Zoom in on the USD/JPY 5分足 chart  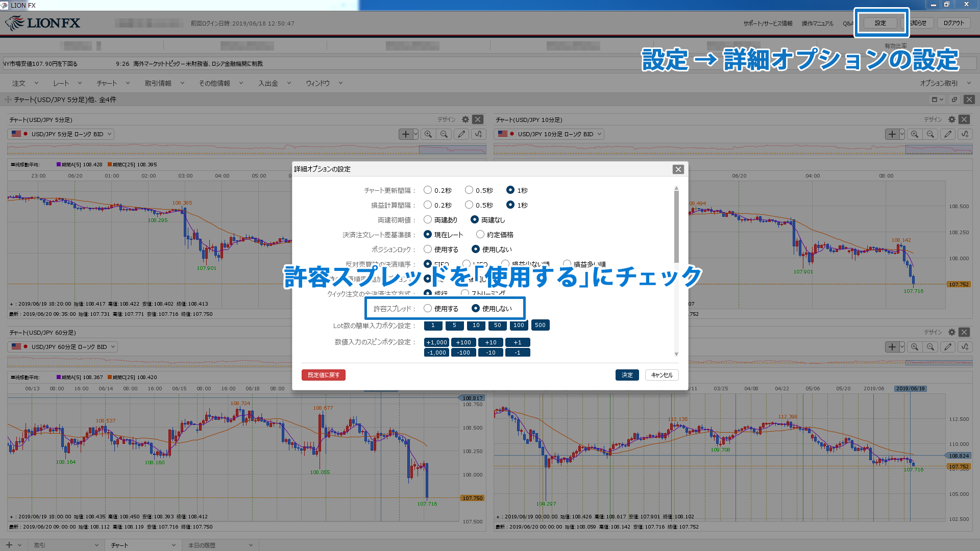pos(429,134)
